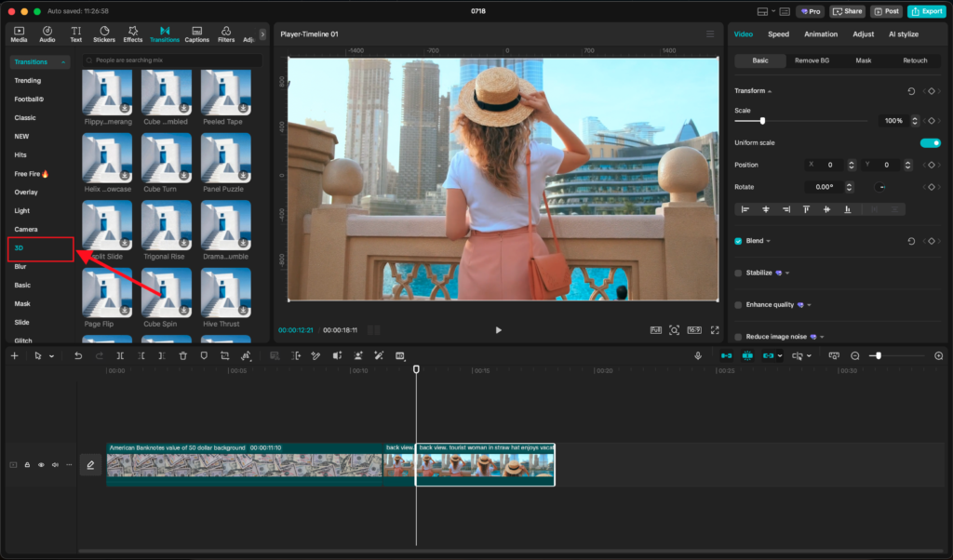Viewport: 953px width, 560px height.
Task: Enable Reduce image noise checkbox
Action: pyautogui.click(x=738, y=337)
